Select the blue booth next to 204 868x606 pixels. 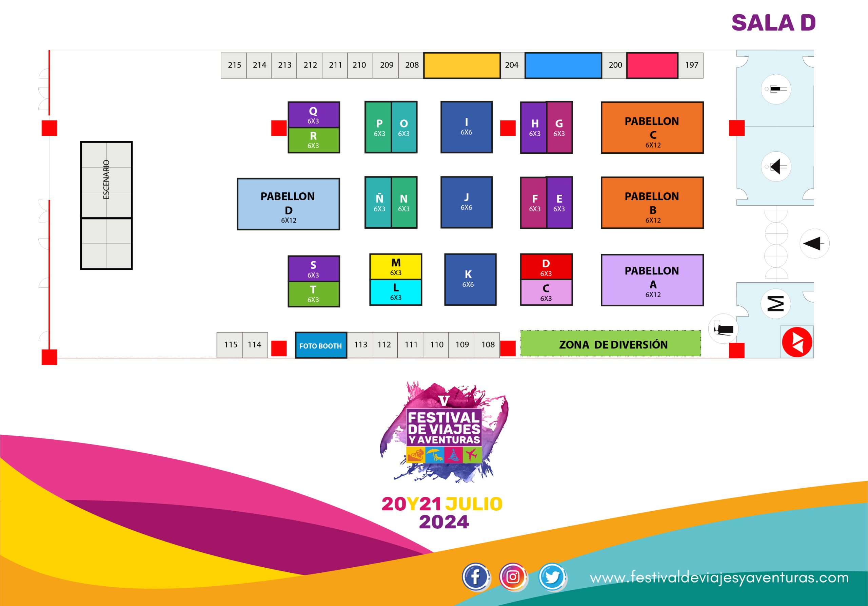pos(563,65)
